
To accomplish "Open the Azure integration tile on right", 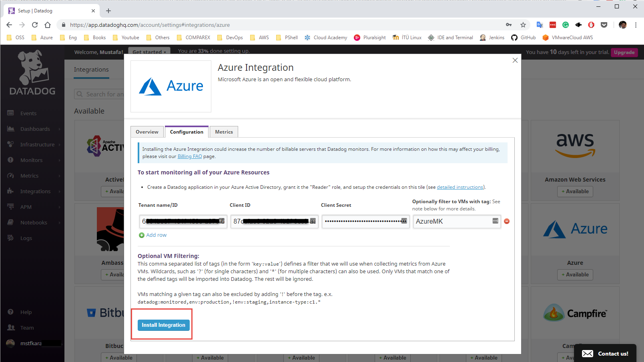I will point(575,243).
